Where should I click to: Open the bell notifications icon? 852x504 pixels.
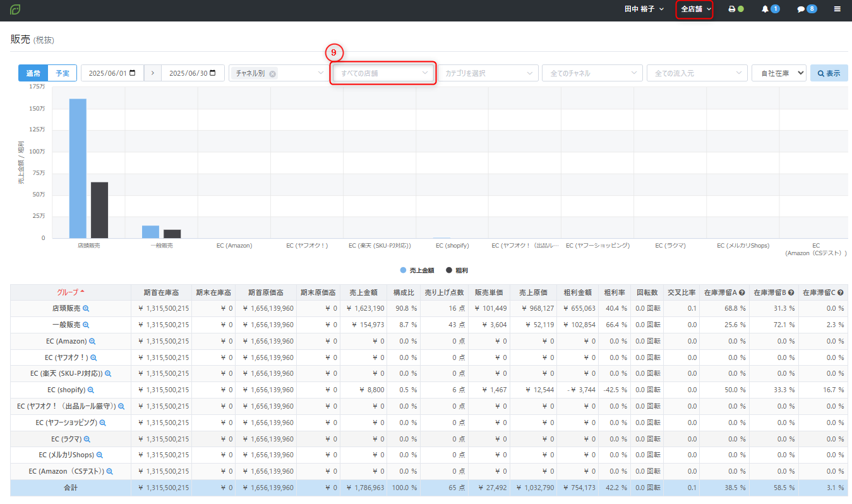pyautogui.click(x=765, y=9)
